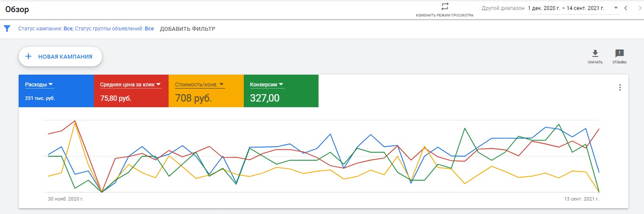Click the download report icon
644x214 pixels.
595,54
